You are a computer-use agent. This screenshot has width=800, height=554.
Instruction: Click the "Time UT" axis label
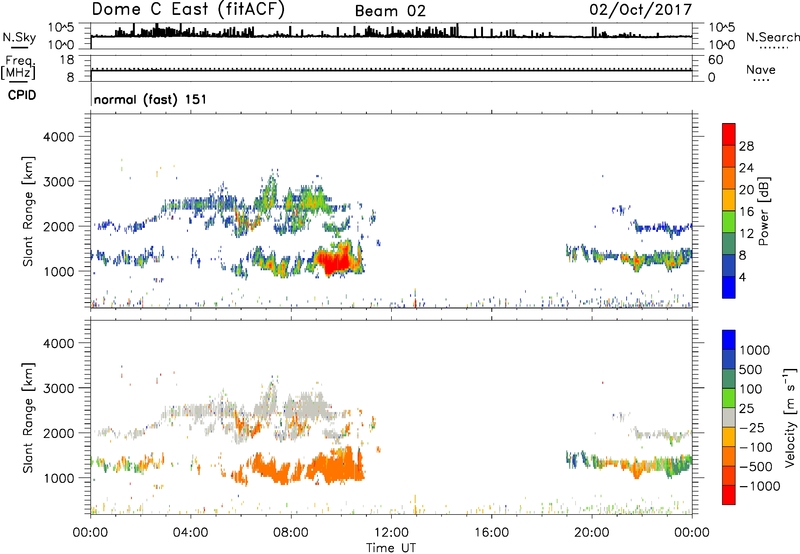pyautogui.click(x=391, y=548)
